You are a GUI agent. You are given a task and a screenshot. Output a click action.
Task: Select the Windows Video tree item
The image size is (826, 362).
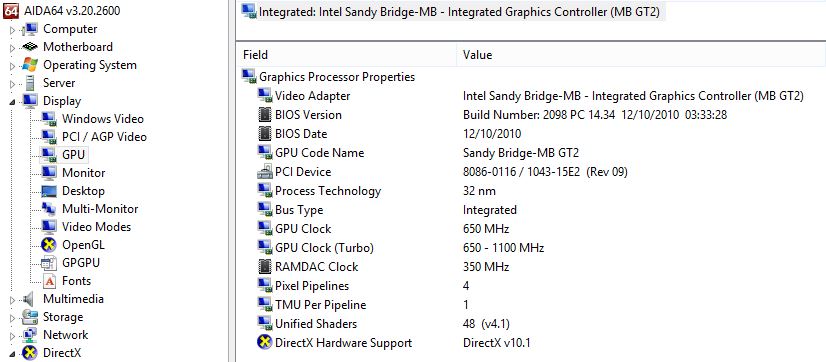[x=103, y=119]
